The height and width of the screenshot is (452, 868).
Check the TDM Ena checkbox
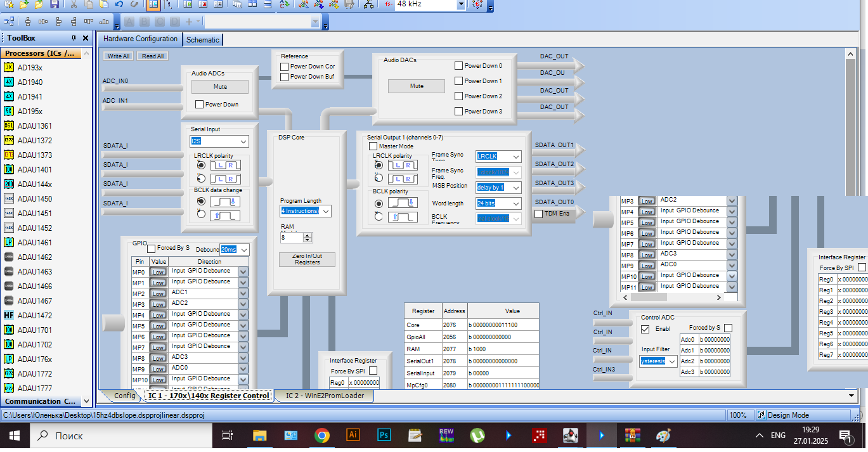pos(538,214)
